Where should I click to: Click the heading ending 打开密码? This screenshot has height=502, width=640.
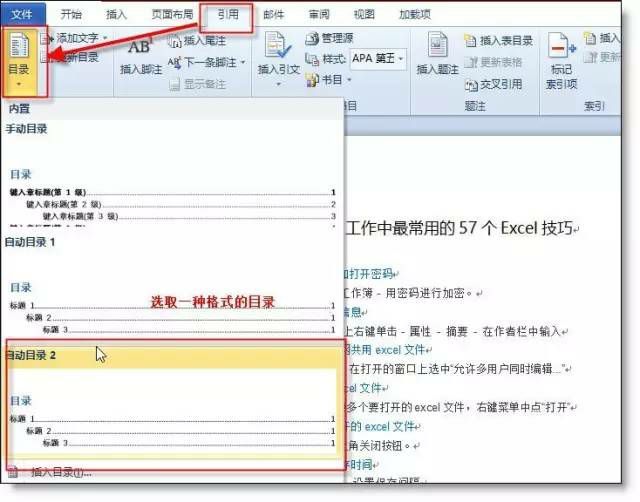pos(371,273)
